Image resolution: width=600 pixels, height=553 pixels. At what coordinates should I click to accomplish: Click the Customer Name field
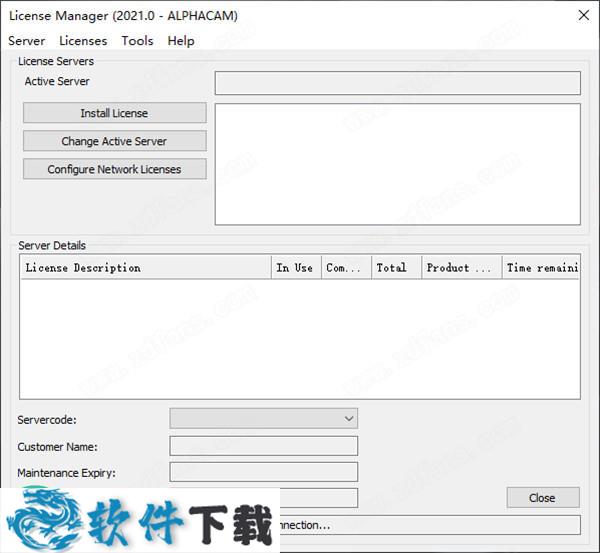tap(264, 445)
